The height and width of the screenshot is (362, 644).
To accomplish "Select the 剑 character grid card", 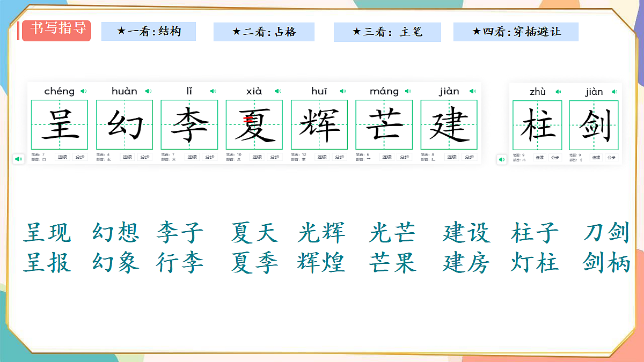I will click(594, 125).
